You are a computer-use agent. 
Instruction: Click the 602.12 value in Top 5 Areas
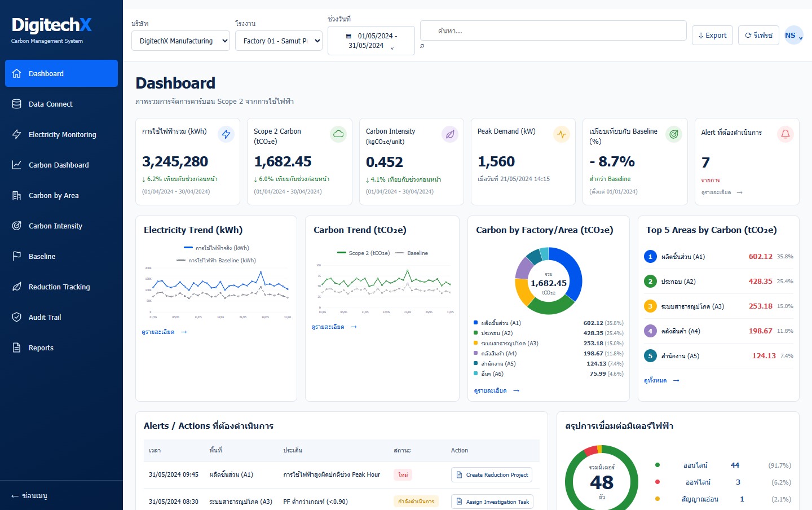[760, 257]
